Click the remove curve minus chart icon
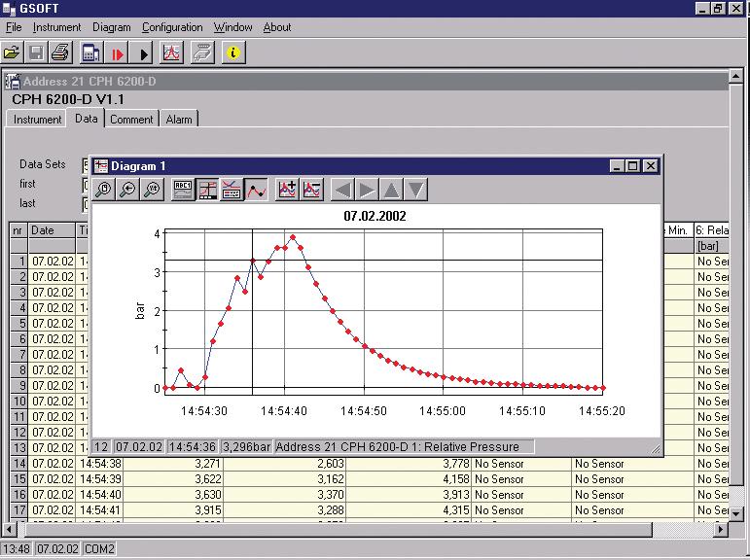Image resolution: width=750 pixels, height=560 pixels. (x=312, y=190)
